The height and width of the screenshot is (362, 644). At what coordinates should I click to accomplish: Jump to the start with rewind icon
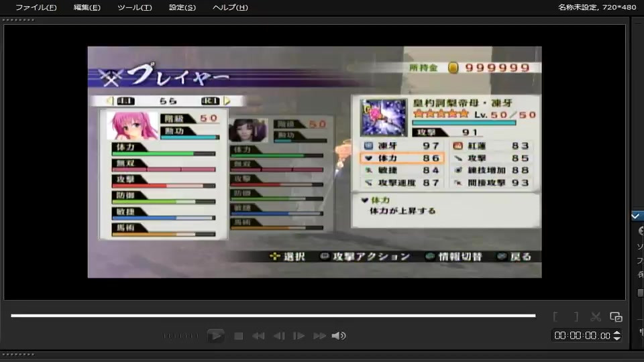[x=258, y=336]
